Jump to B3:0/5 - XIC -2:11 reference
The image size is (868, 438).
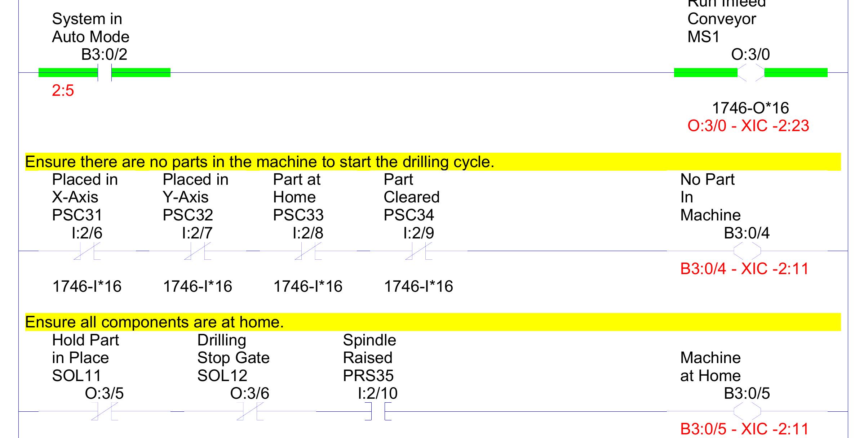coord(744,429)
